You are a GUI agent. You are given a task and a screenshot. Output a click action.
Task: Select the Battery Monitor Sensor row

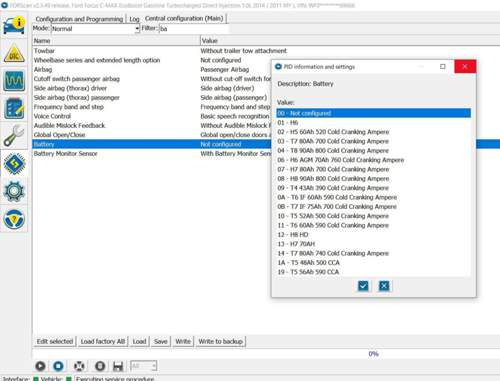(152, 153)
